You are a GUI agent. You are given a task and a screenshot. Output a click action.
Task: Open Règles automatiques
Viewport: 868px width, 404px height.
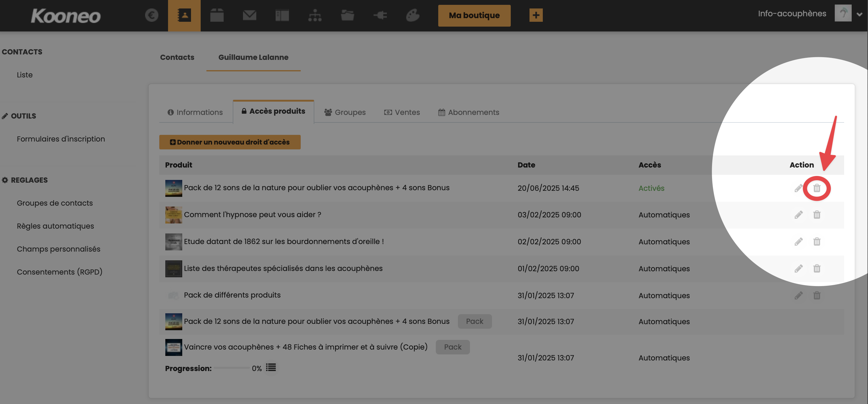(x=55, y=226)
